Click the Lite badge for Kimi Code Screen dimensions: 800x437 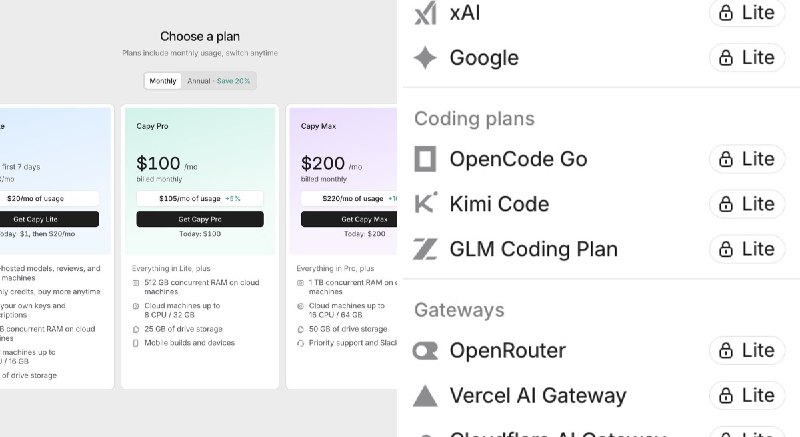click(x=747, y=204)
